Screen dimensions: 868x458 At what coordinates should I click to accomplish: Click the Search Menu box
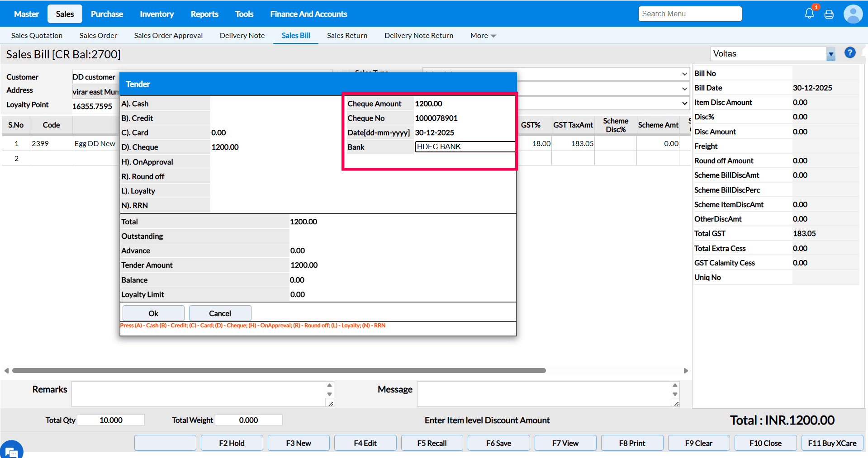[x=690, y=14]
